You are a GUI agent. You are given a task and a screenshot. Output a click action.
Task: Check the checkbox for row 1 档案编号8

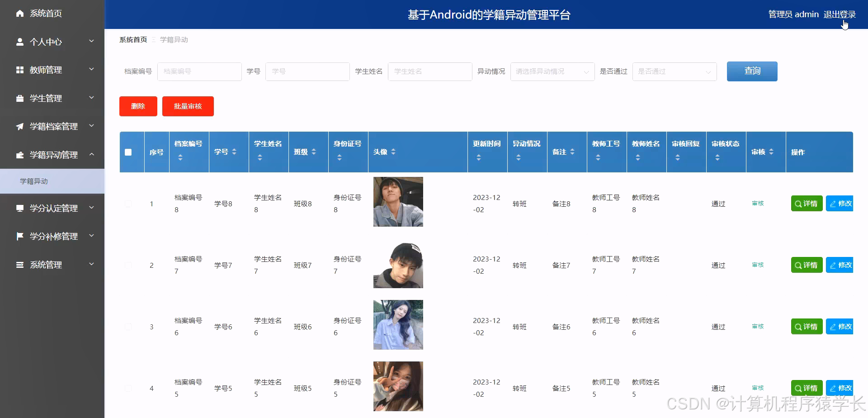(x=128, y=203)
